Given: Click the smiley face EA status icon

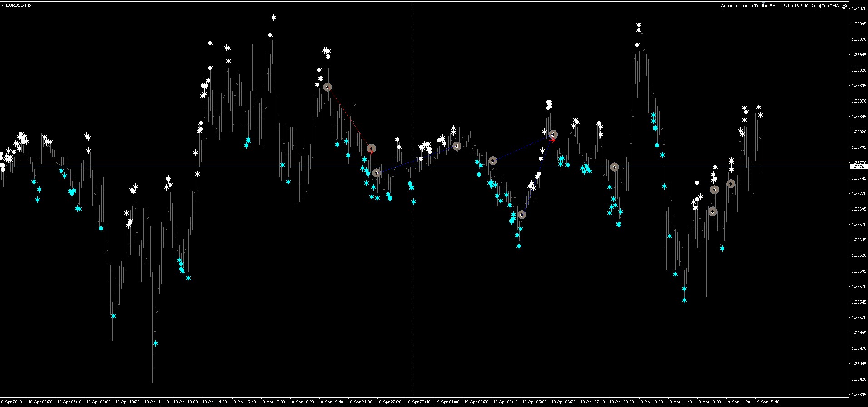Looking at the screenshot, I should (844, 6).
